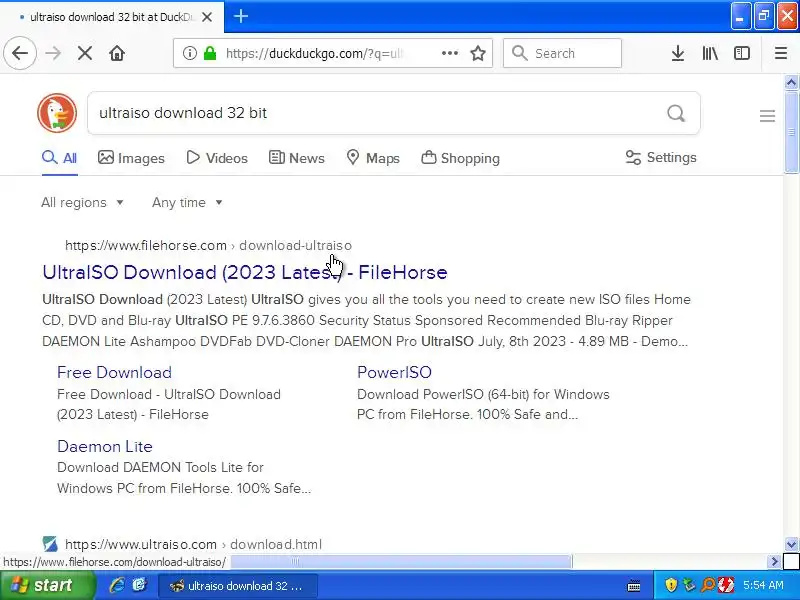Launch Internet Explorer from quick launch
Viewport: 800px width, 600px height.
(x=117, y=585)
